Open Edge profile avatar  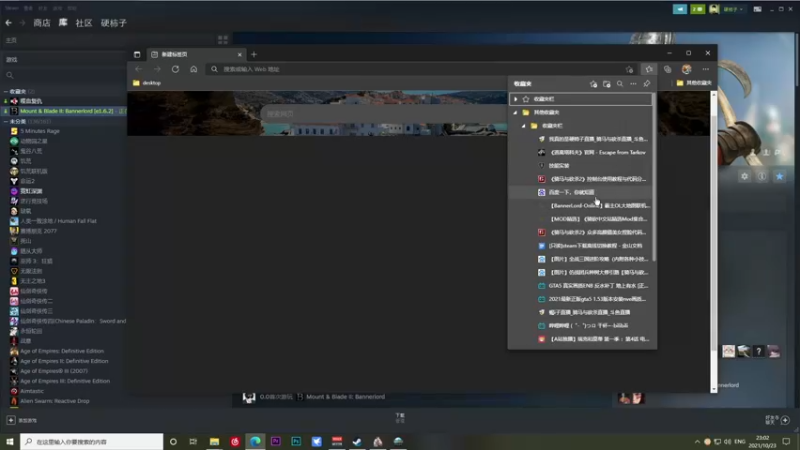click(x=687, y=69)
